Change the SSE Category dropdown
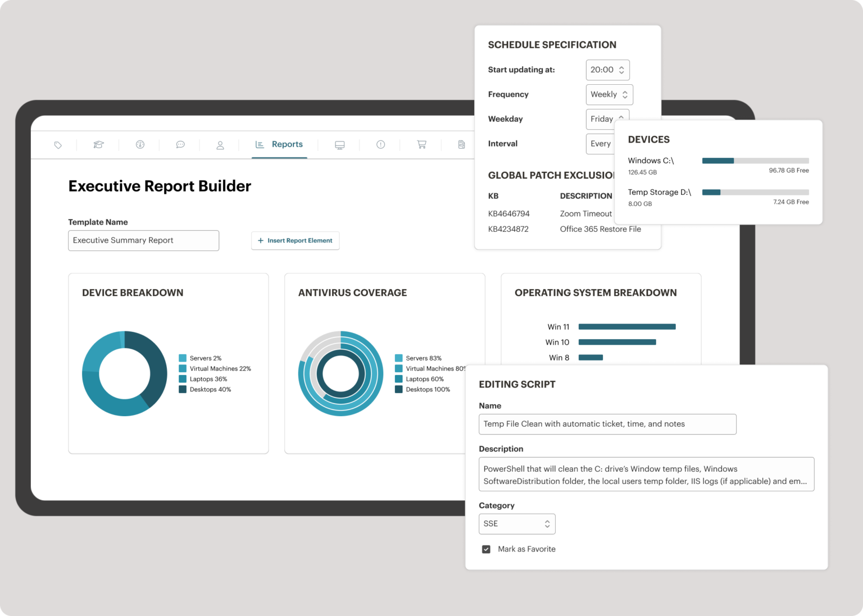This screenshot has width=863, height=616. coord(516,523)
